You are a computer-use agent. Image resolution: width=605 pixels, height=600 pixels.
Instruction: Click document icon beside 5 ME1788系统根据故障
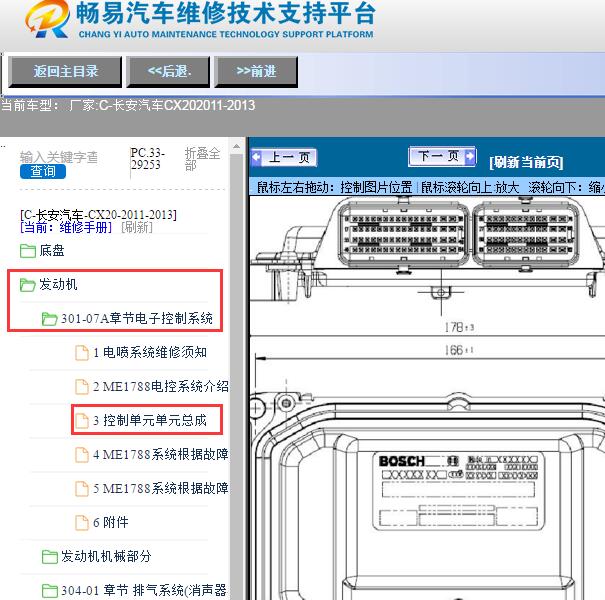(82, 488)
